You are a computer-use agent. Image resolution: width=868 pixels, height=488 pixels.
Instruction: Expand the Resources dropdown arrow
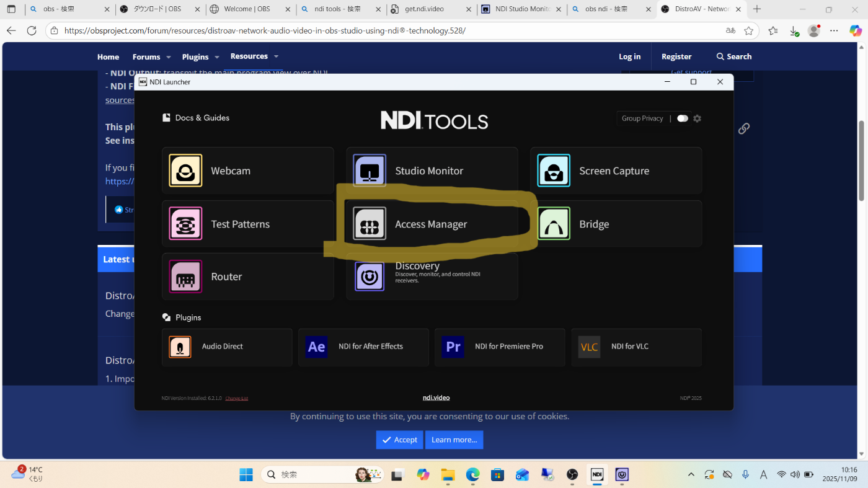pos(276,56)
